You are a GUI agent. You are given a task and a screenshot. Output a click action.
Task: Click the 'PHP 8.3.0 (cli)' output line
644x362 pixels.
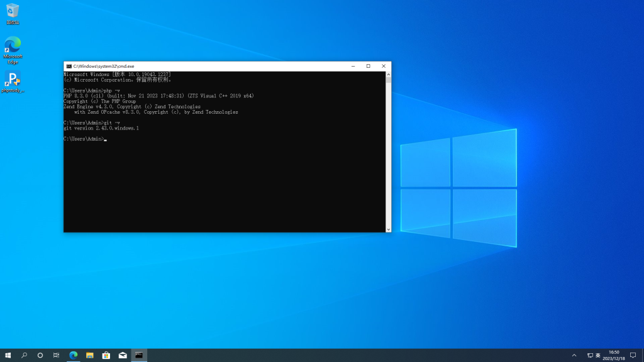(158, 96)
